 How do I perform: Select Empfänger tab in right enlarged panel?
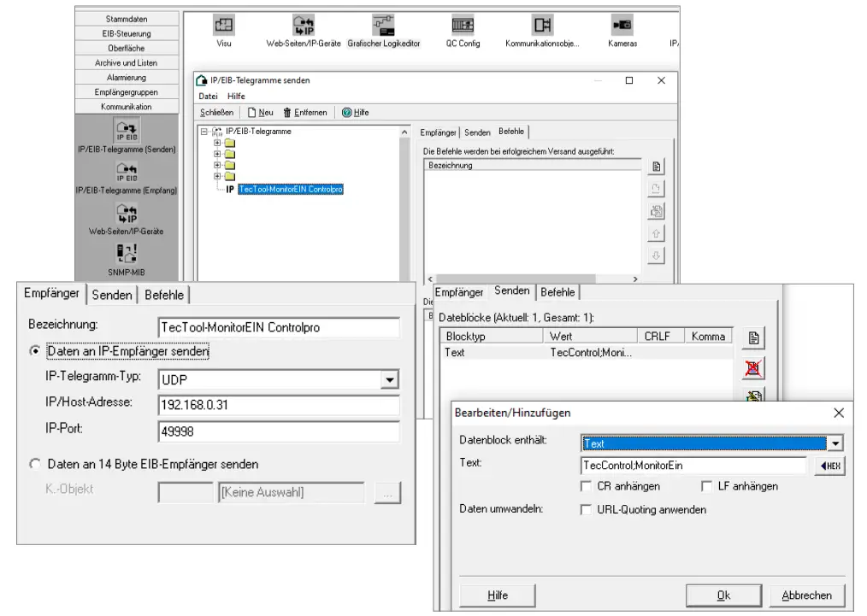pos(459,292)
